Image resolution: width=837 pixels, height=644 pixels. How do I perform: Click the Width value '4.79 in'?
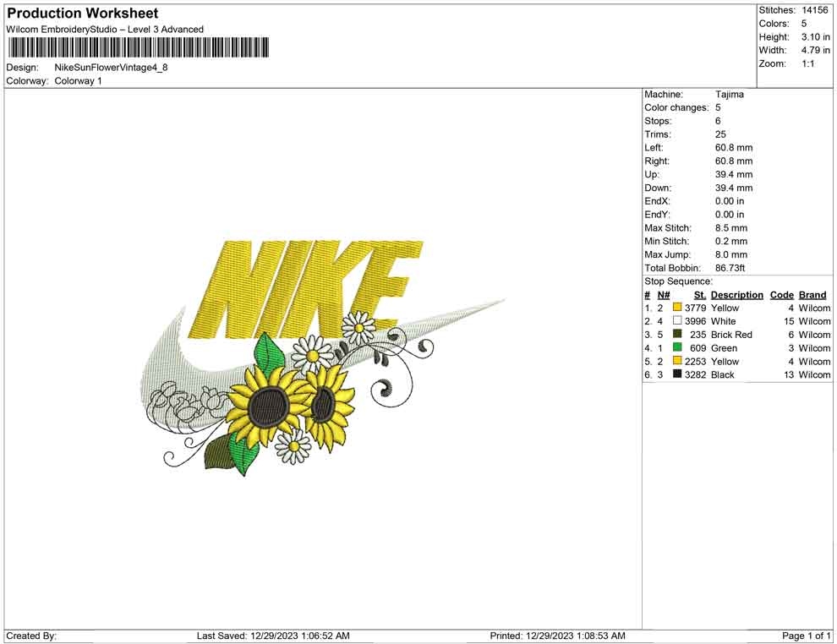(815, 50)
